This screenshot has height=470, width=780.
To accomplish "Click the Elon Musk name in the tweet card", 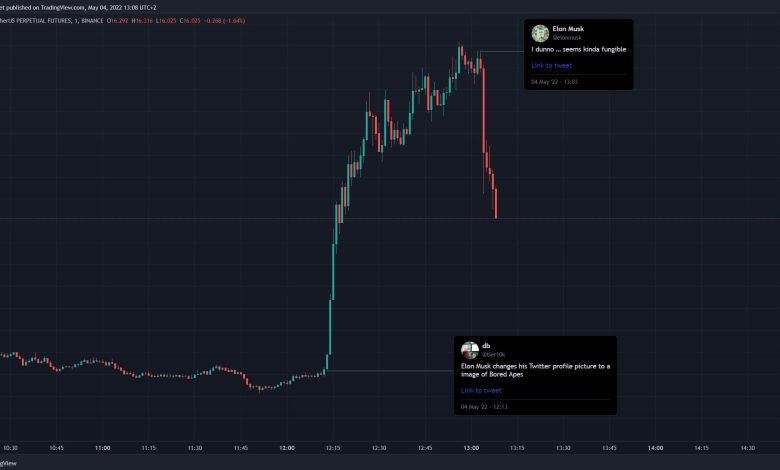I will click(567, 29).
